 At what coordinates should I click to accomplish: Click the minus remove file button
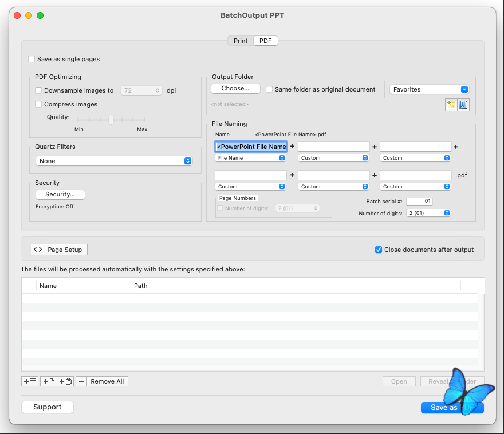pos(81,381)
